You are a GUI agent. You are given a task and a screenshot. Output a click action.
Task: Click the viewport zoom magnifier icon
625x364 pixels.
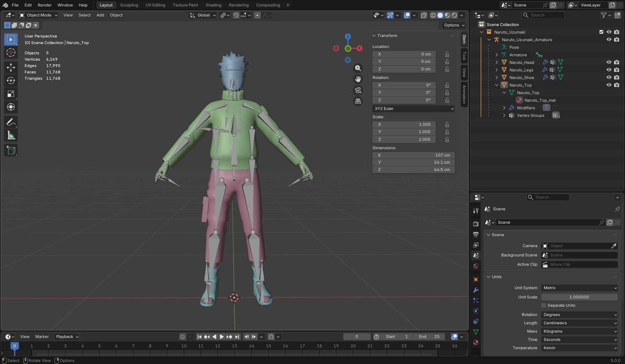pyautogui.click(x=358, y=68)
